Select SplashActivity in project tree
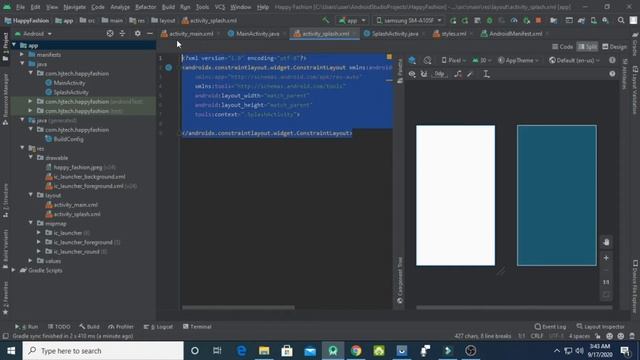 click(x=67, y=92)
